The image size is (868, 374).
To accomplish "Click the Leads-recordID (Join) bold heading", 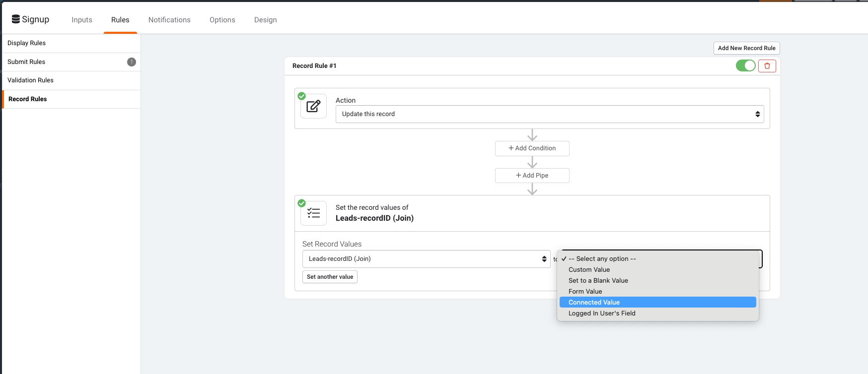I will tap(374, 218).
